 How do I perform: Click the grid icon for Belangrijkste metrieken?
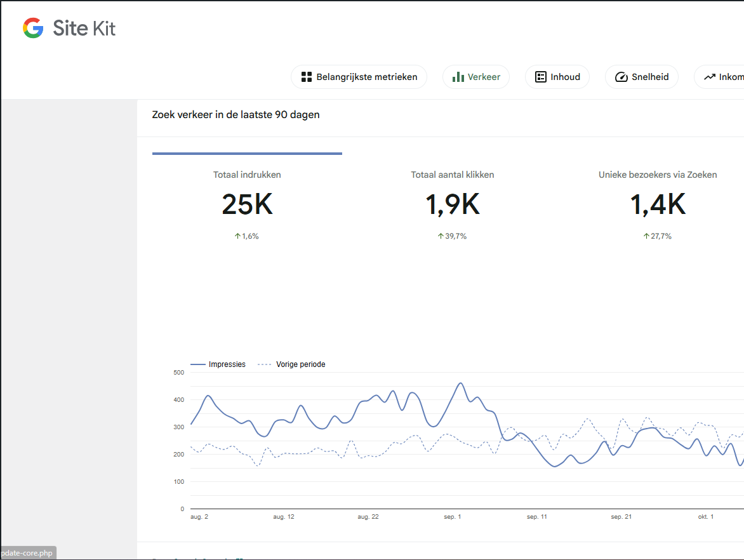[307, 77]
